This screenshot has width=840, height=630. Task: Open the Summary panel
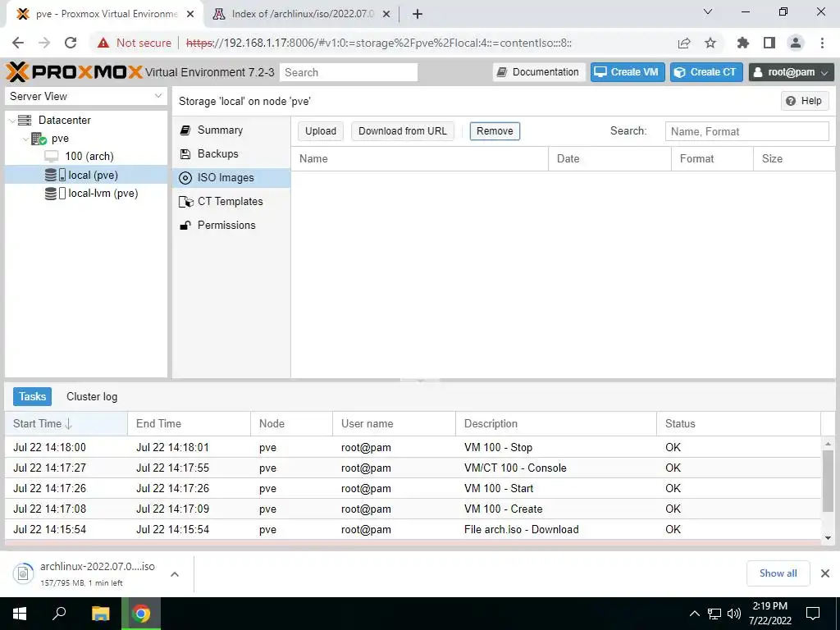(231, 130)
